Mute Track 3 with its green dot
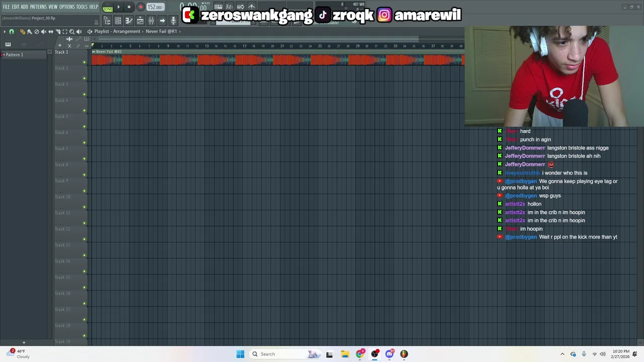Screen dimensions: 644x362 84,95
